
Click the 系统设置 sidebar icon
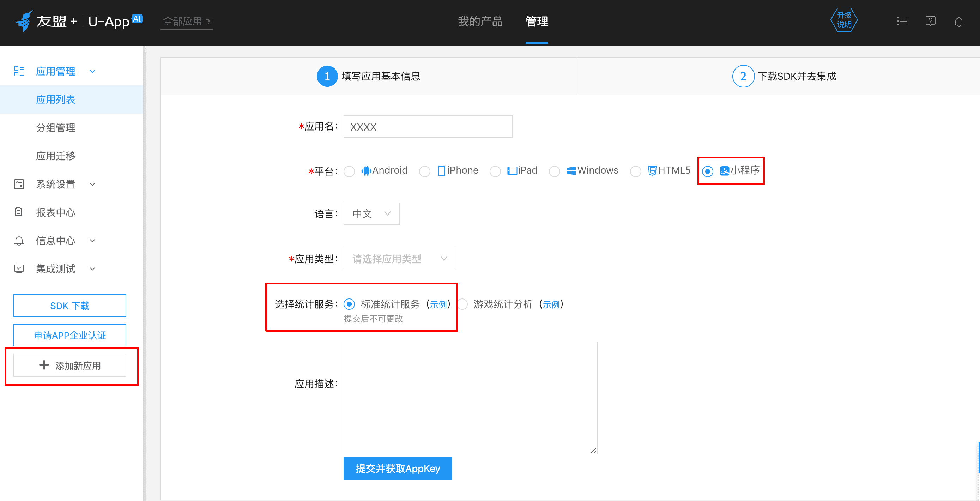(x=19, y=184)
